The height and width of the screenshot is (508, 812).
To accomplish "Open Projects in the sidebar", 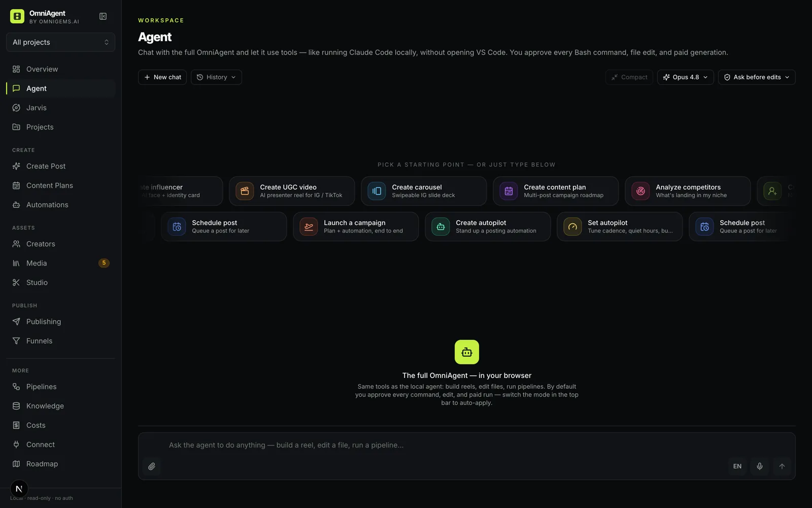I will tap(60, 127).
